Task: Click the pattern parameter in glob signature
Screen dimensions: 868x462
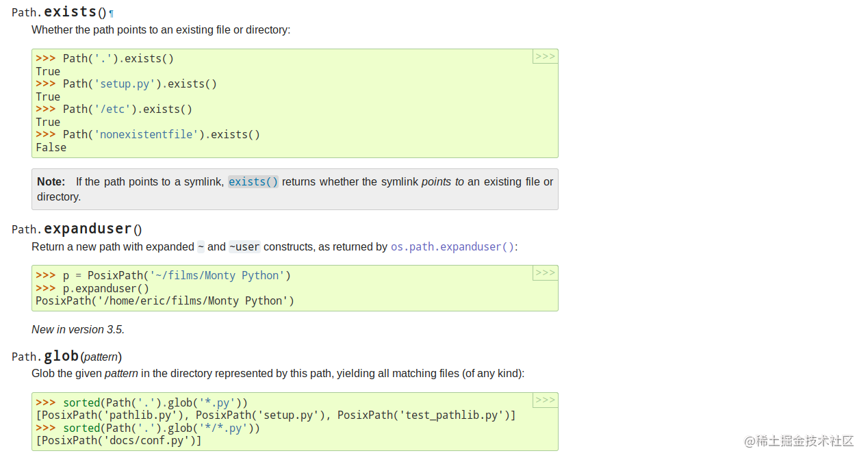Action: (101, 357)
